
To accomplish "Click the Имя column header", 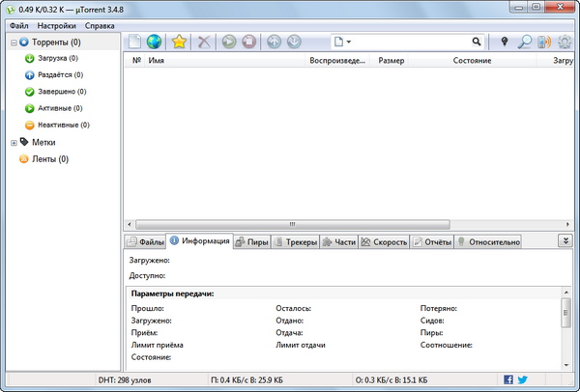I will pyautogui.click(x=155, y=60).
